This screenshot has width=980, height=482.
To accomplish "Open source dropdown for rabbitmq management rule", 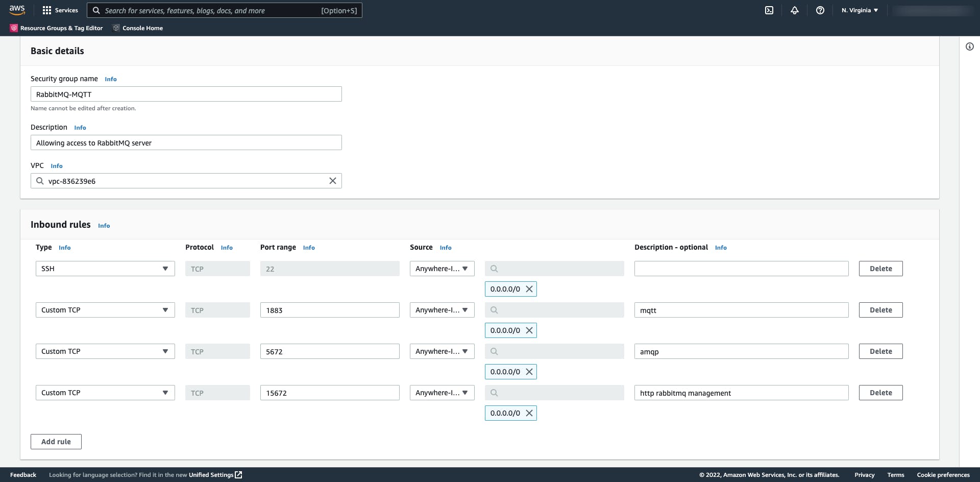I will (x=442, y=393).
